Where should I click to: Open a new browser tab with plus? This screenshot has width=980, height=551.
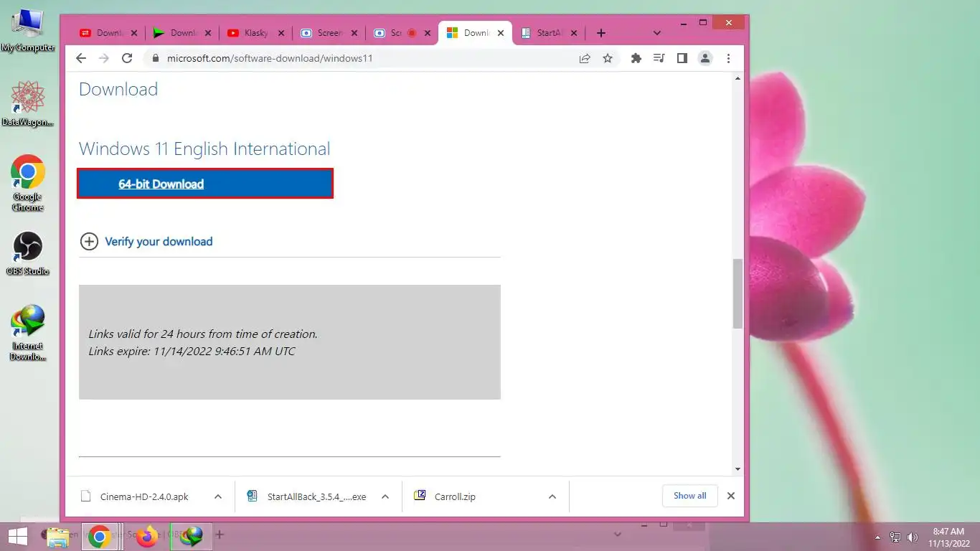click(x=601, y=33)
